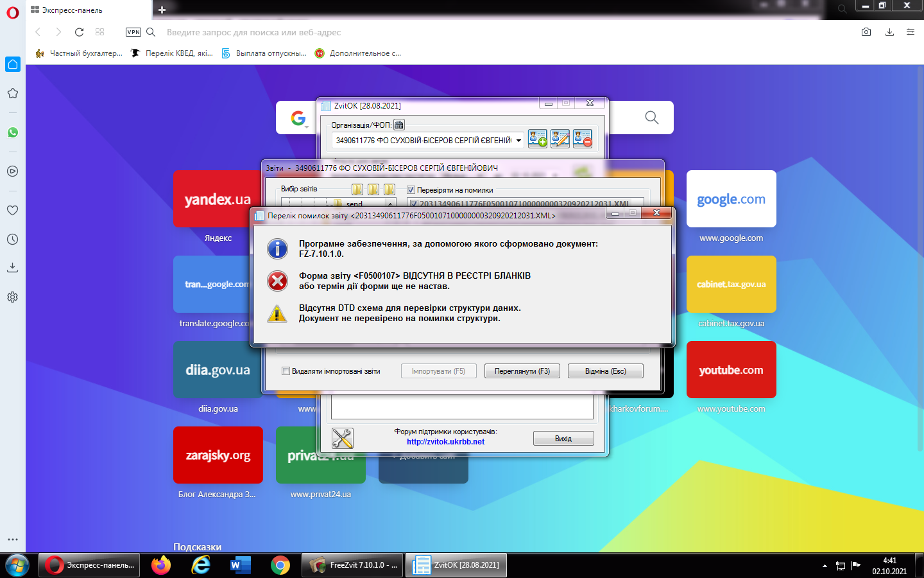Open the heart pinboards icon in the sidebar

point(13,210)
